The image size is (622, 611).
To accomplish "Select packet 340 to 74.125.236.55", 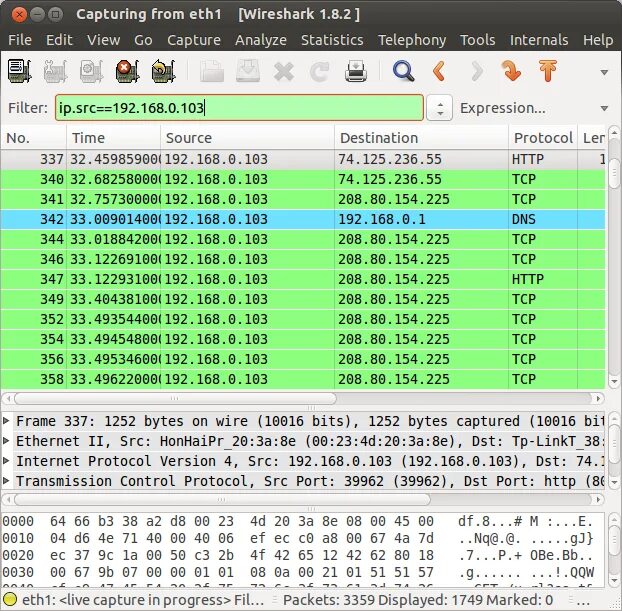I will [x=303, y=179].
